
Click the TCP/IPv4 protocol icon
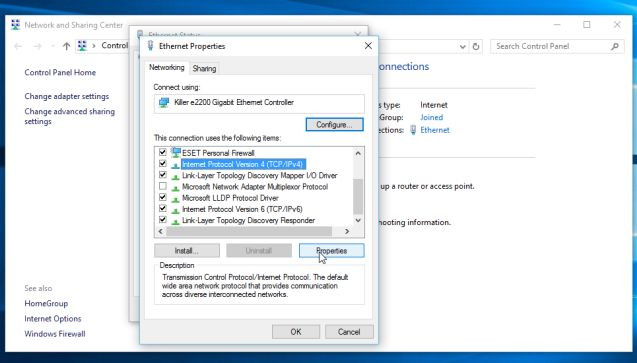pos(176,165)
